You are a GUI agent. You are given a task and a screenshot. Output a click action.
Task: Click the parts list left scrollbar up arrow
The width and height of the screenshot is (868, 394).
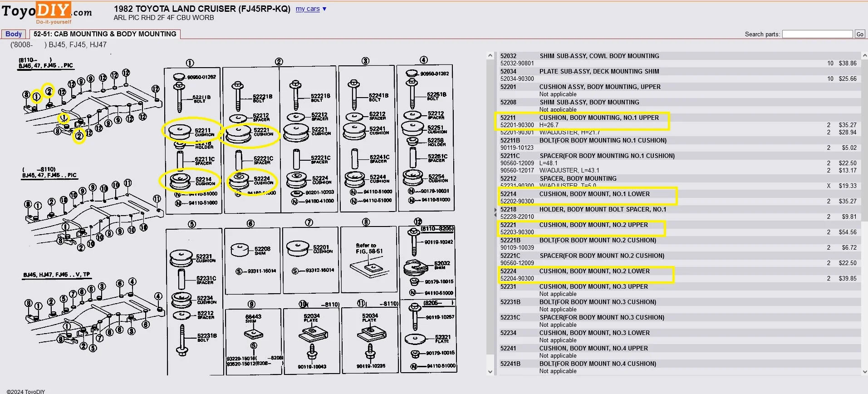coord(490,55)
